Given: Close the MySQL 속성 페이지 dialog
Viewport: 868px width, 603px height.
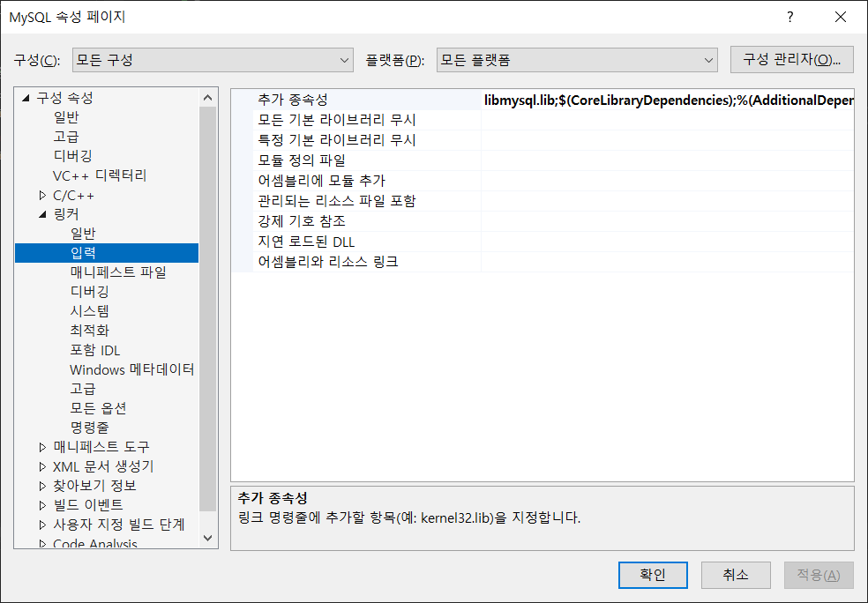Looking at the screenshot, I should point(841,17).
